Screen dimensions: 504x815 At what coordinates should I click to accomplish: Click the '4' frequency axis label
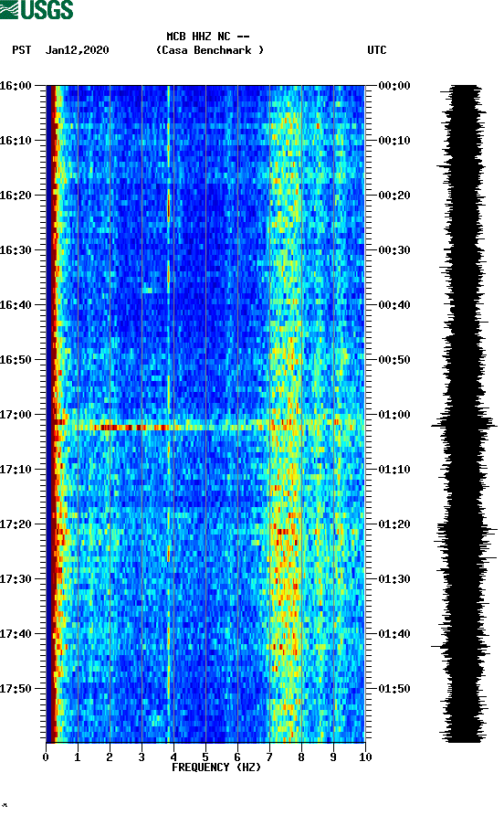[x=173, y=757]
